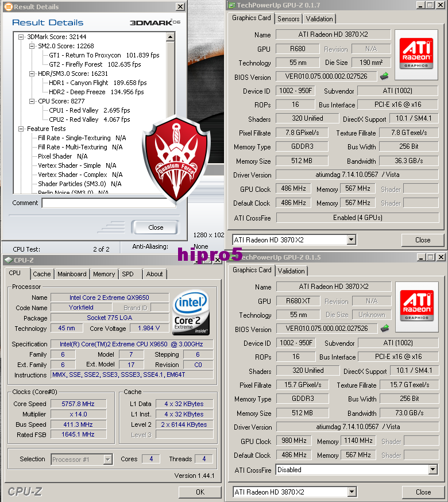448x502 pixels.
Task: Click BIOS save icon in GPU-Z 0.1.5
Action: pyautogui.click(x=385, y=328)
